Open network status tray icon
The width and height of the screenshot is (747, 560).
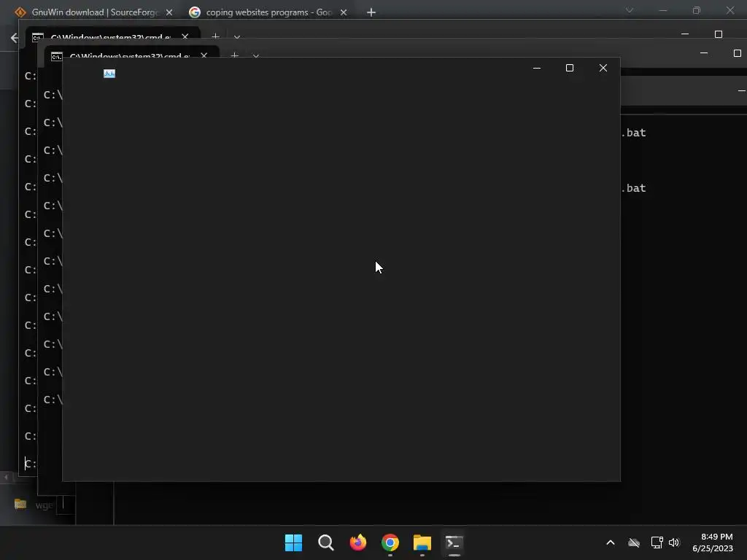pyautogui.click(x=657, y=542)
